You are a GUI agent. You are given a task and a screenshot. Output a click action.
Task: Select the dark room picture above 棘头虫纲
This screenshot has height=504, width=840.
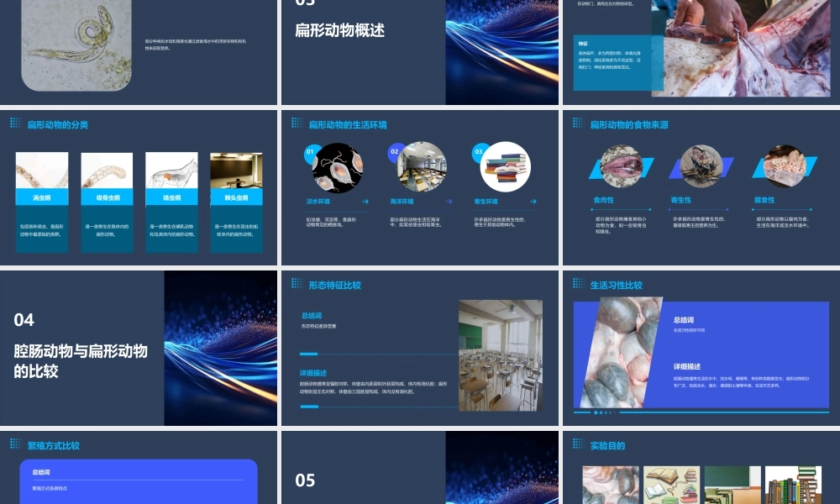236,171
